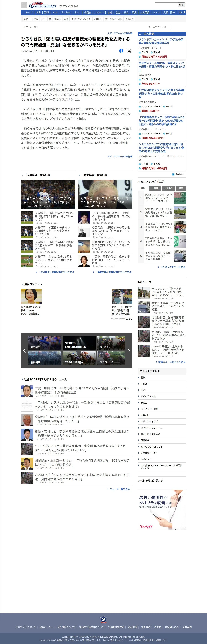Click the 検索 search button
This screenshot has width=207, height=644.
click(182, 5)
